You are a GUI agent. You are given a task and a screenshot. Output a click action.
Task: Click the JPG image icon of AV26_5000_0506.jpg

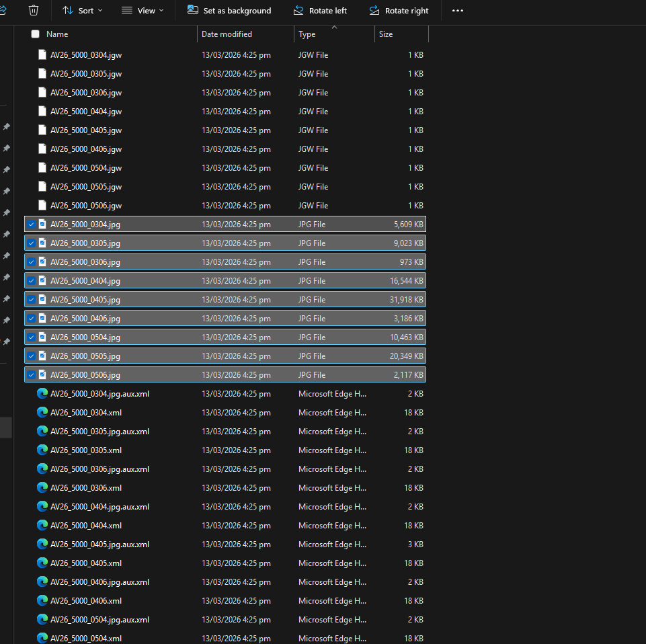42,374
